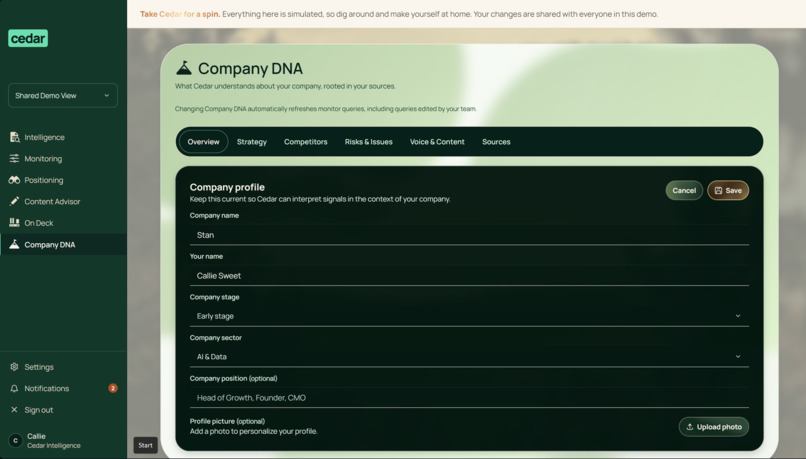Click the Your name field
The height and width of the screenshot is (459, 806).
coord(469,276)
